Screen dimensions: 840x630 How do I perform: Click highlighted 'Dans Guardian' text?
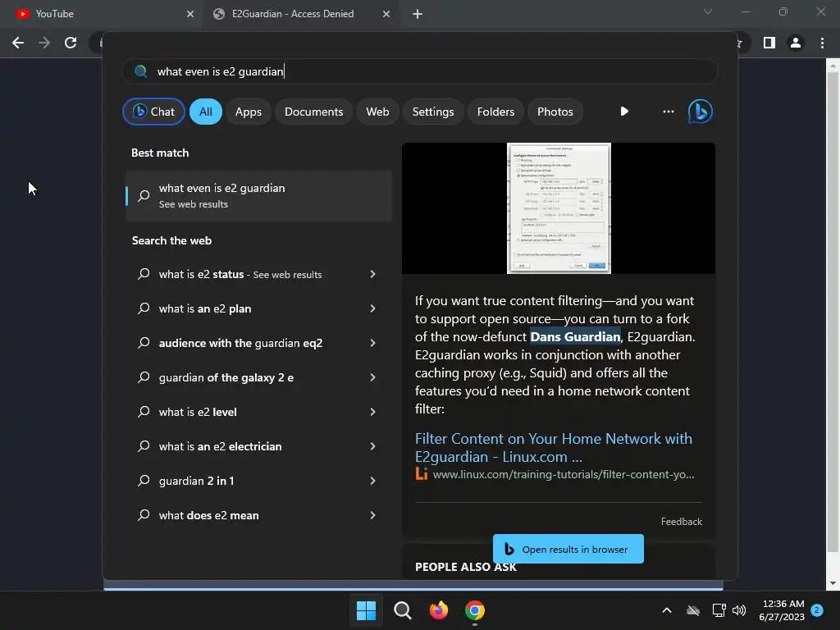pos(575,337)
